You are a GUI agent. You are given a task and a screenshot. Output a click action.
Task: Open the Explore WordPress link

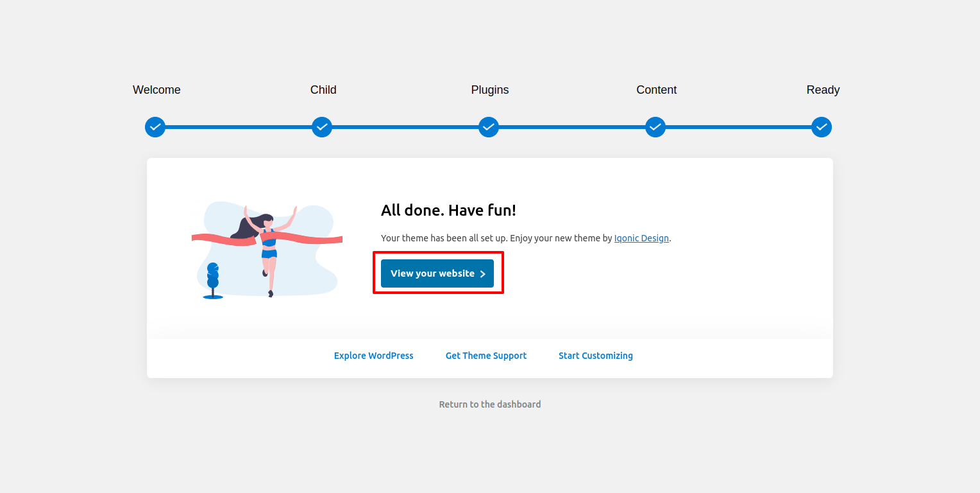(374, 356)
